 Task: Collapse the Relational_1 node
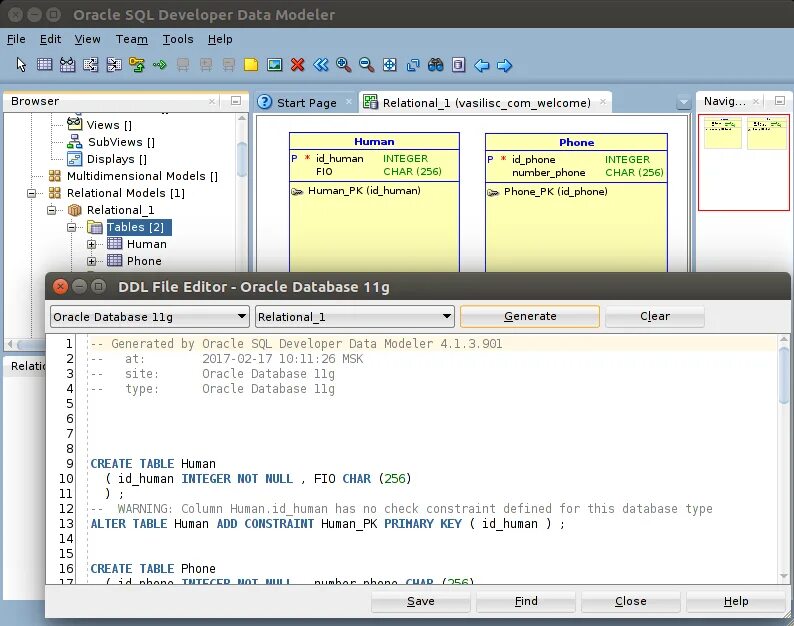[x=51, y=210]
